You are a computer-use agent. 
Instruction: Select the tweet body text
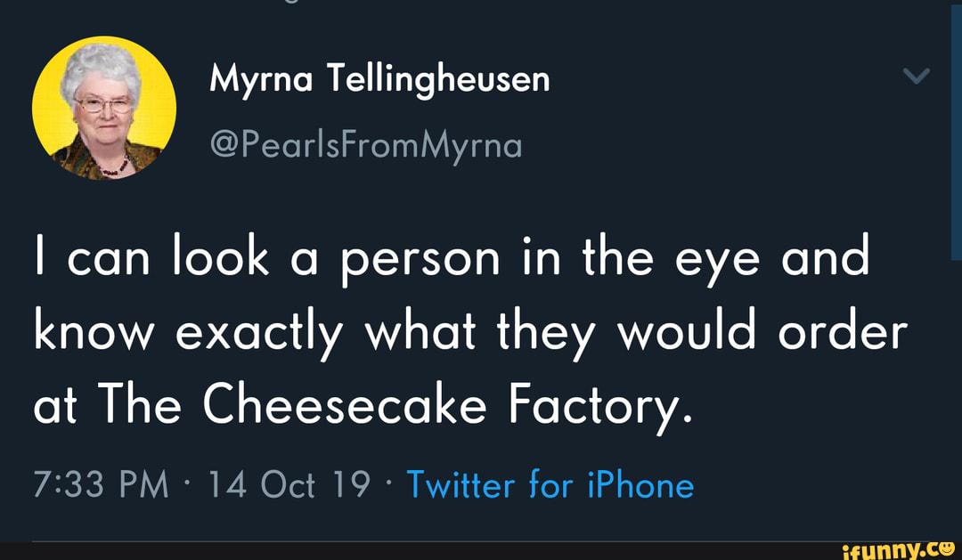coord(463,329)
